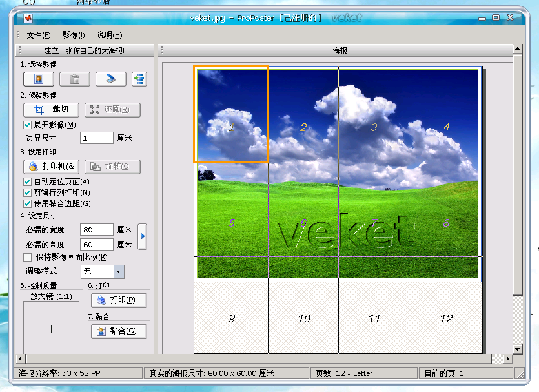Image resolution: width=539 pixels, height=392 pixels.
Task: Click status text 目前的页: 1
Action: point(443,373)
